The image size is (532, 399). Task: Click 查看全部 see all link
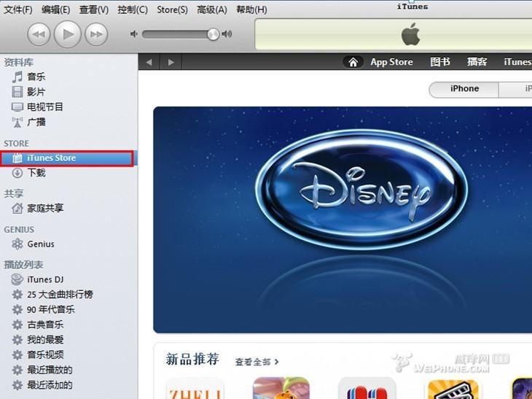click(x=257, y=362)
